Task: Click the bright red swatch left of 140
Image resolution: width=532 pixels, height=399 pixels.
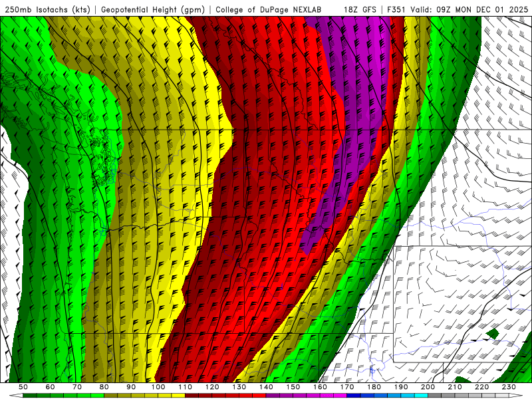Action: coord(259,396)
